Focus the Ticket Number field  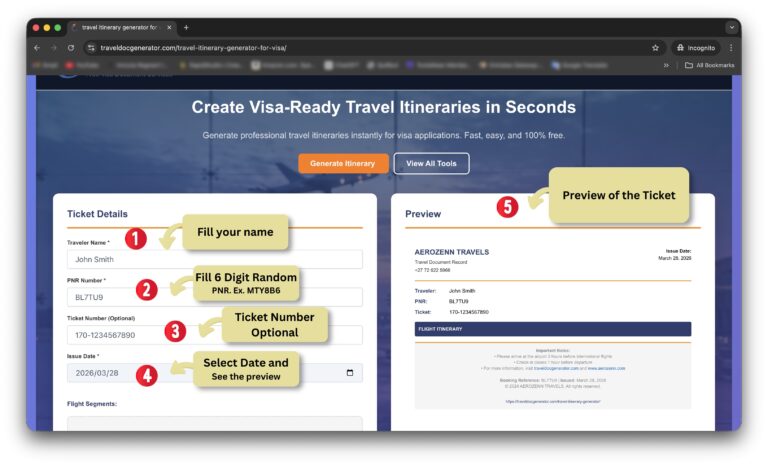point(215,335)
